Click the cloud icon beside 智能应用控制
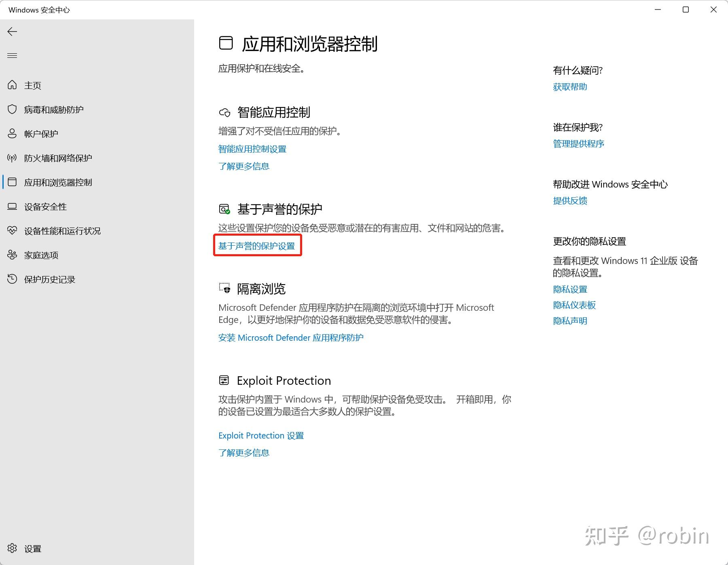This screenshot has height=565, width=728. click(x=224, y=112)
